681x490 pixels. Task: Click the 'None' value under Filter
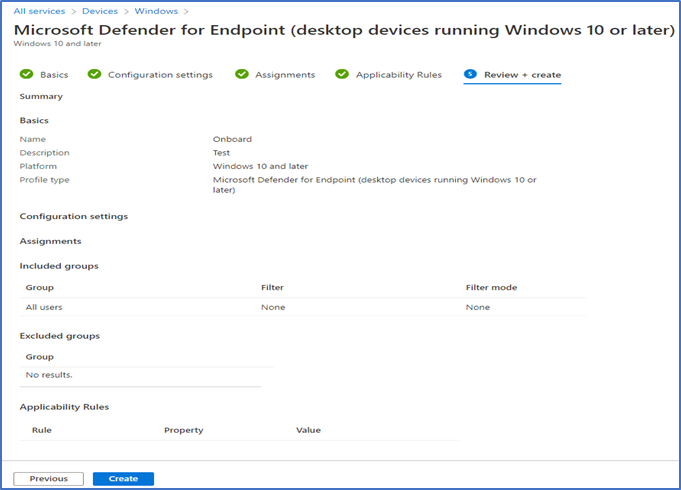[x=273, y=307]
